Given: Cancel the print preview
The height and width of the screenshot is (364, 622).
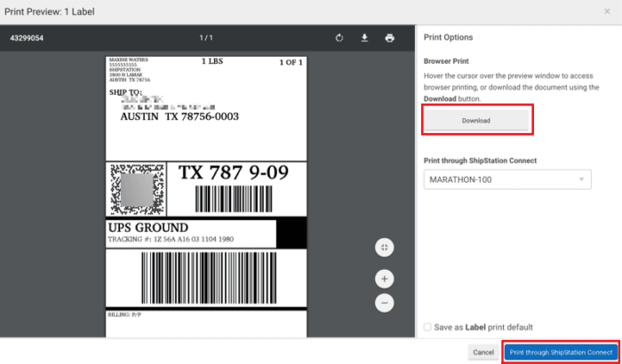Looking at the screenshot, I should [483, 352].
